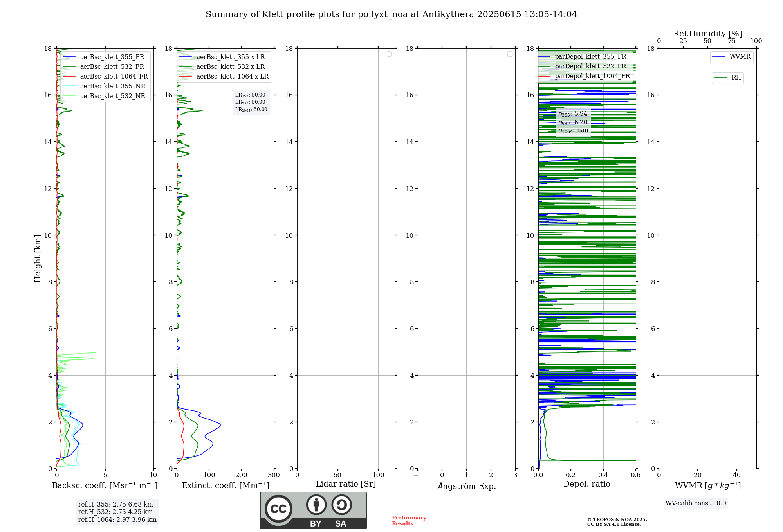Click the share-alike SA circular arrow icon
Viewport: 783px width, 532px height.
(x=341, y=505)
